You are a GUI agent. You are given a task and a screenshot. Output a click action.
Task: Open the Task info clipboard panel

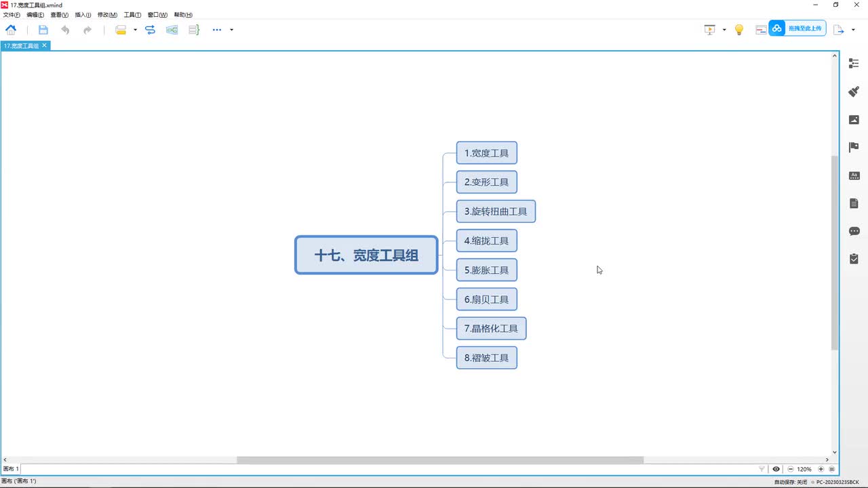854,259
